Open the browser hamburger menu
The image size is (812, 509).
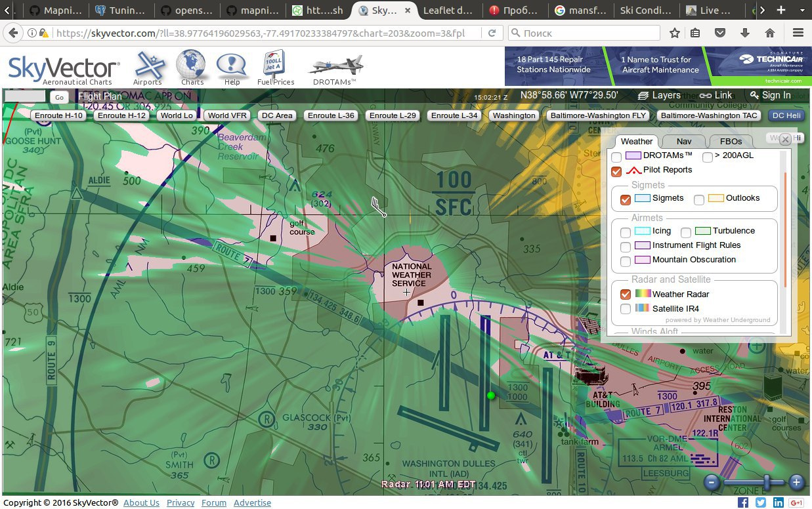click(798, 33)
